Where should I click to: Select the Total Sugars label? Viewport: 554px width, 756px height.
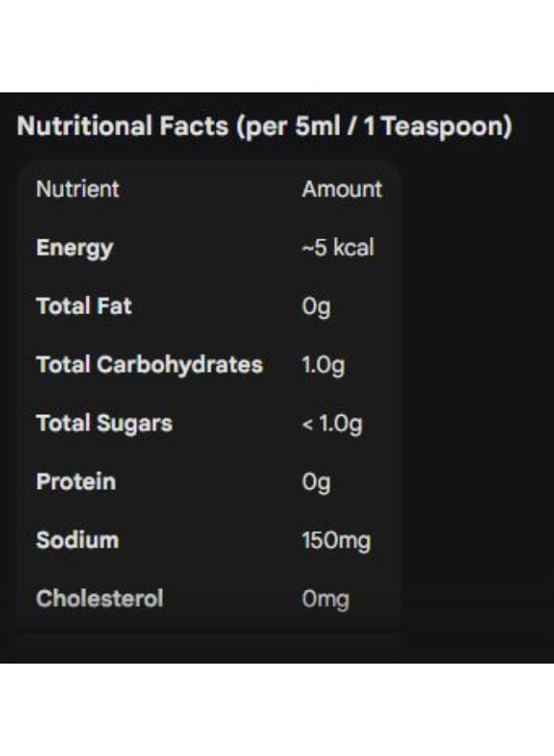[104, 424]
